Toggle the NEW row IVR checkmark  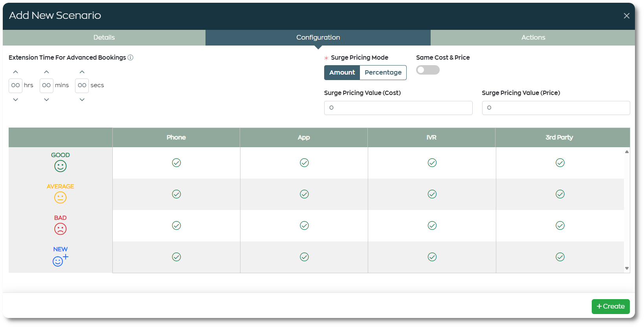[432, 257]
